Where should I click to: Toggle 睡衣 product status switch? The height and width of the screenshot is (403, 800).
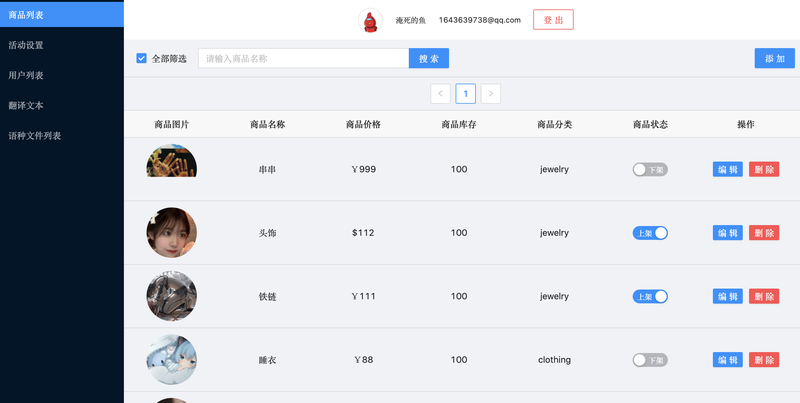pos(650,360)
